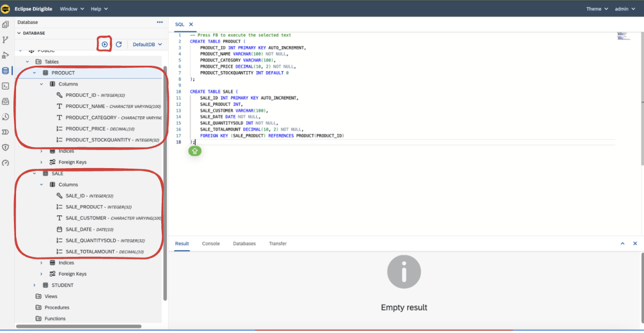Open the Git perspective icon
This screenshot has width=644, height=333.
(5, 40)
